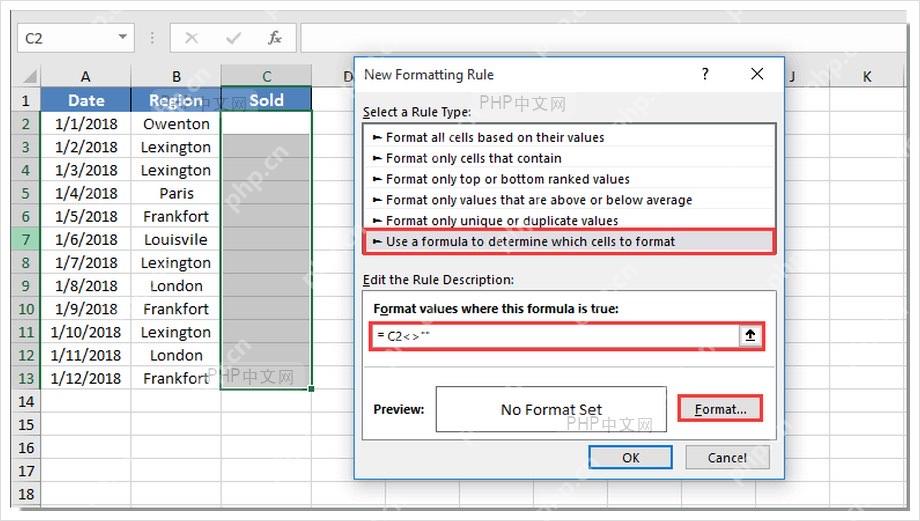The width and height of the screenshot is (920, 521).
Task: Select row 7 header
Action: (x=26, y=239)
